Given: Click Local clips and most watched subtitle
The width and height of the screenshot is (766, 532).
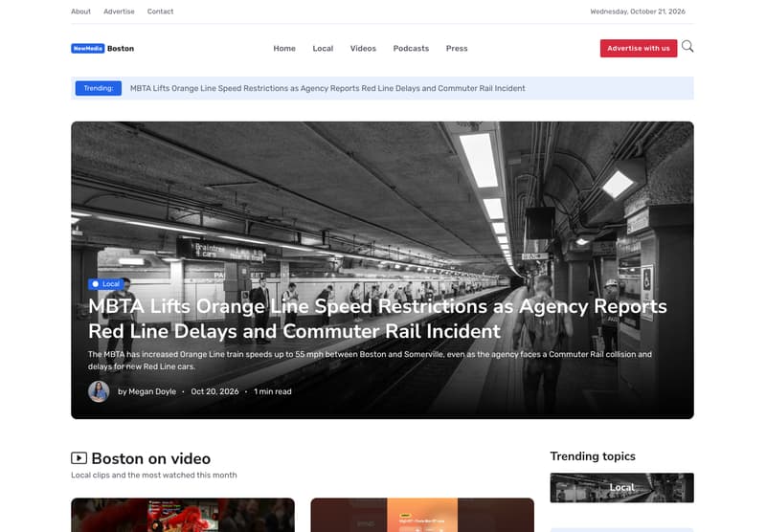Looking at the screenshot, I should point(154,475).
